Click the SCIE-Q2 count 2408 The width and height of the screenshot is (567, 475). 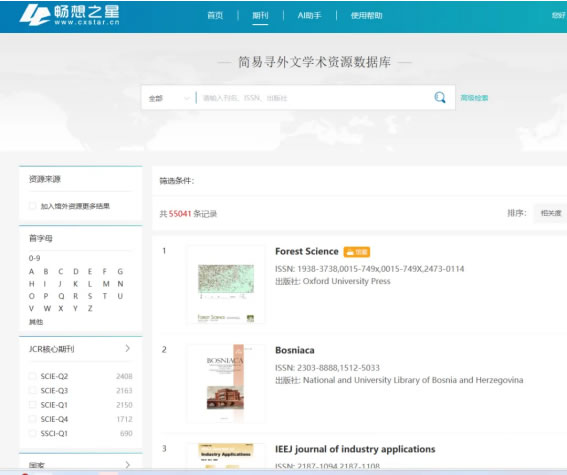pyautogui.click(x=124, y=376)
